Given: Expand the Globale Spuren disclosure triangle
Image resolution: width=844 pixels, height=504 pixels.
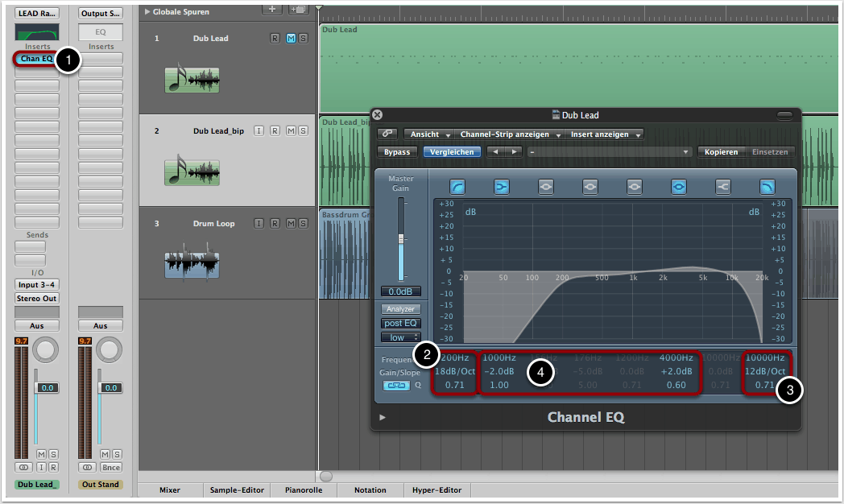Looking at the screenshot, I should tap(147, 12).
